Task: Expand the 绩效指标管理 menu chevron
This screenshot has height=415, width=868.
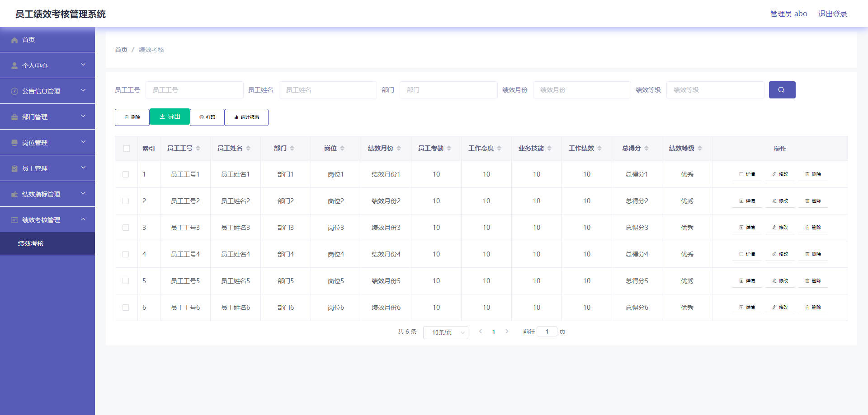Action: pos(83,193)
